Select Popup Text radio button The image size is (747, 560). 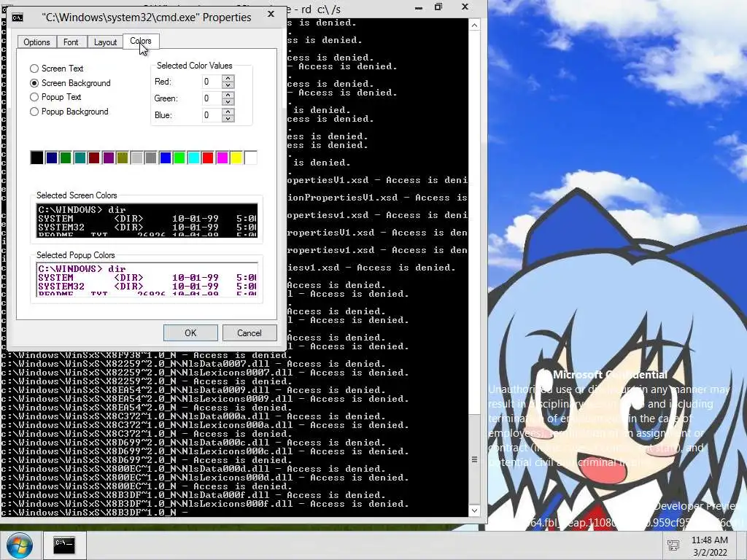pyautogui.click(x=34, y=97)
